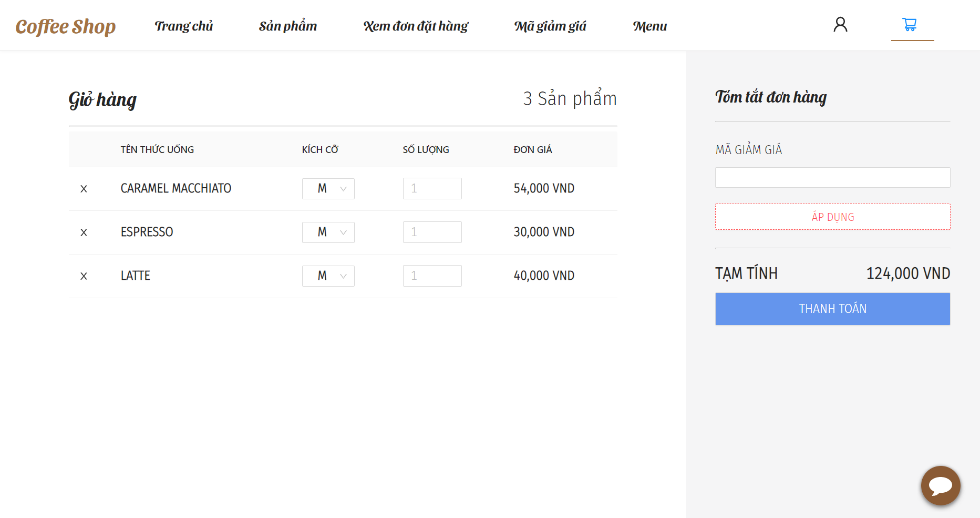Click the 54,000 VND price
980x518 pixels.
click(x=544, y=188)
